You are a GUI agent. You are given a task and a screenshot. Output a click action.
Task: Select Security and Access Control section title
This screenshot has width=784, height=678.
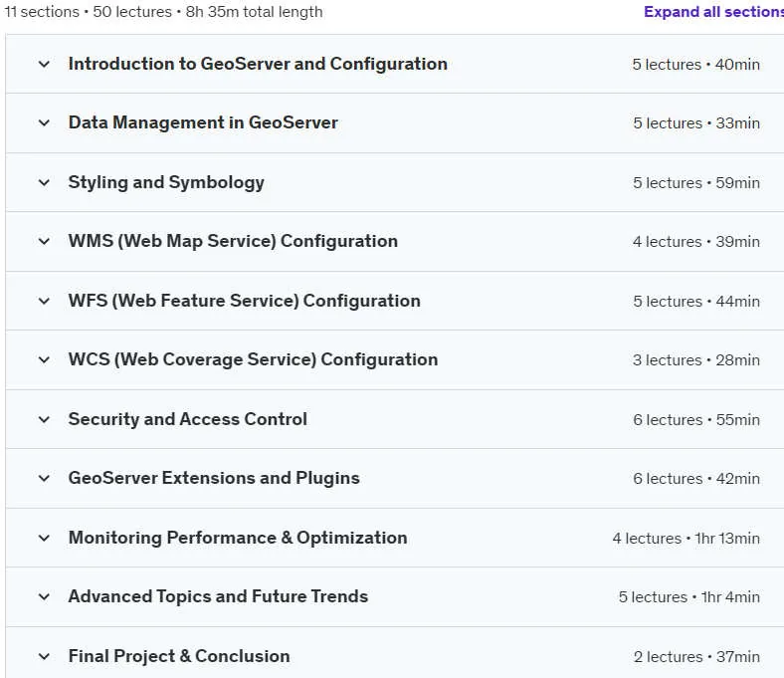pos(187,419)
